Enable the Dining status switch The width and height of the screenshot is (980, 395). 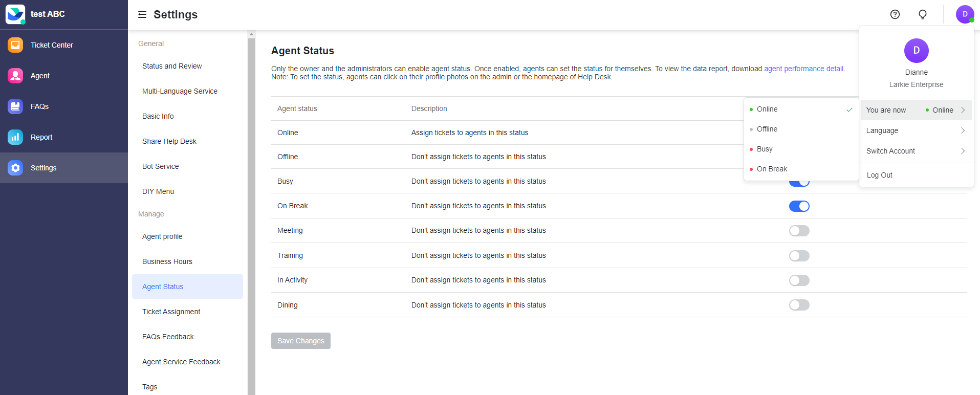point(799,305)
